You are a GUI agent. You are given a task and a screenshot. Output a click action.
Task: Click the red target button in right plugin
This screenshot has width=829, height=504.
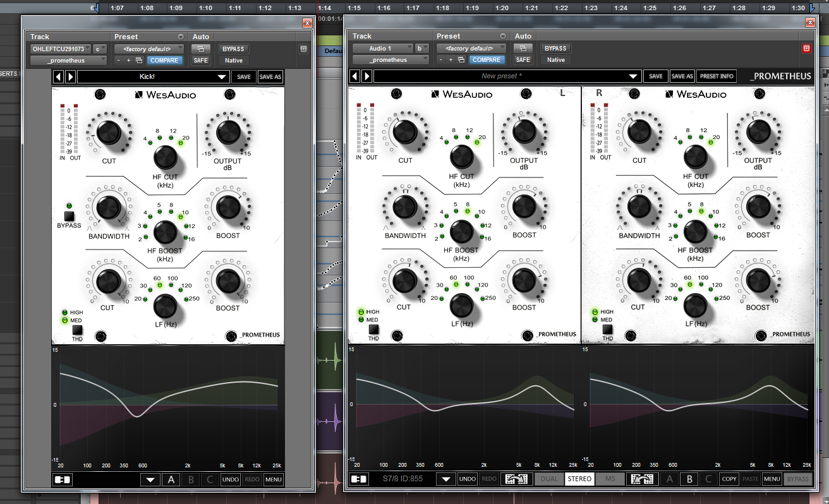point(806,48)
